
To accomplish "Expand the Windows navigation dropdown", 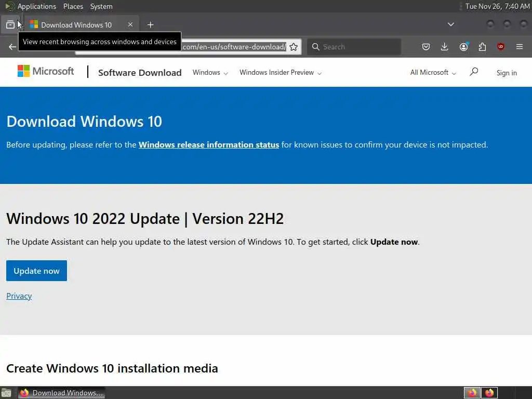I will [x=210, y=73].
